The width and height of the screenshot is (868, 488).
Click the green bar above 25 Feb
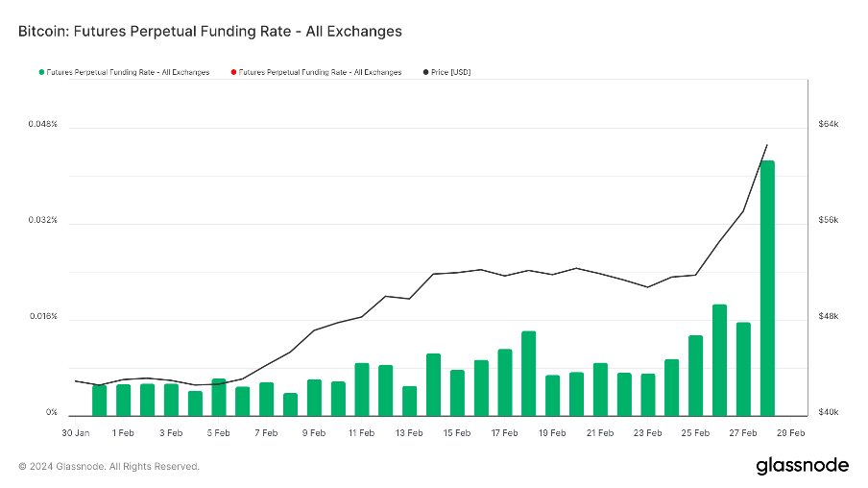coord(696,376)
